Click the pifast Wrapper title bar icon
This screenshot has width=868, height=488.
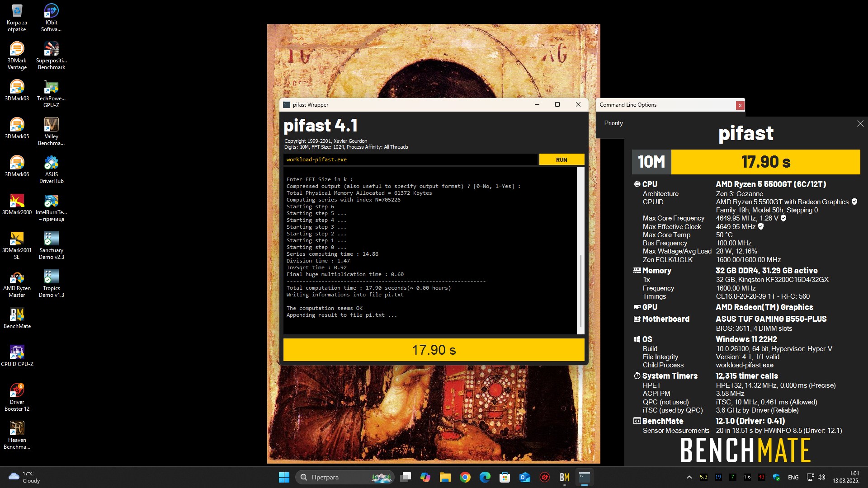coord(286,105)
